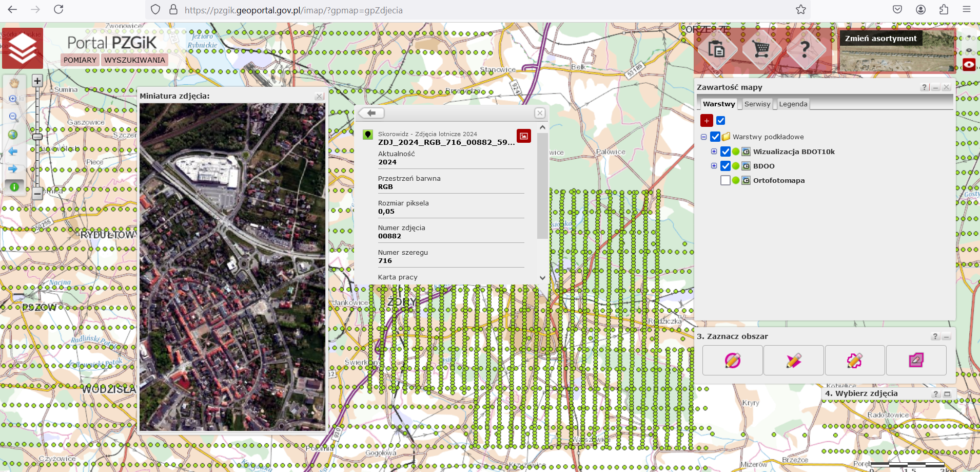This screenshot has width=980, height=472.
Task: Enable the Ortofotomapa layer checkbox
Action: click(x=725, y=180)
